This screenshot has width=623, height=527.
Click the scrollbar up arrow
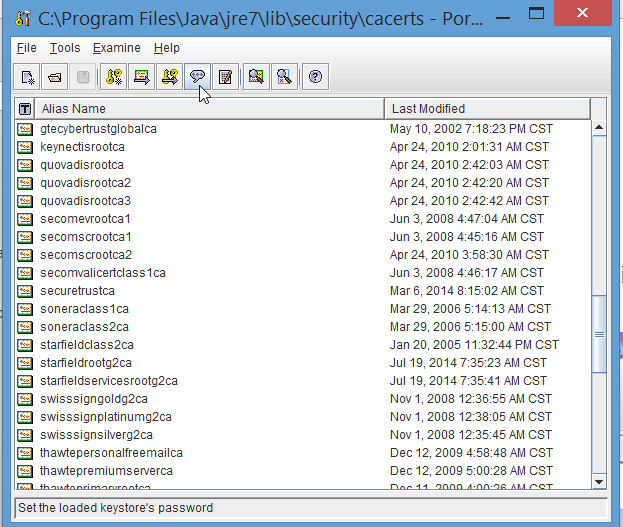pos(599,128)
